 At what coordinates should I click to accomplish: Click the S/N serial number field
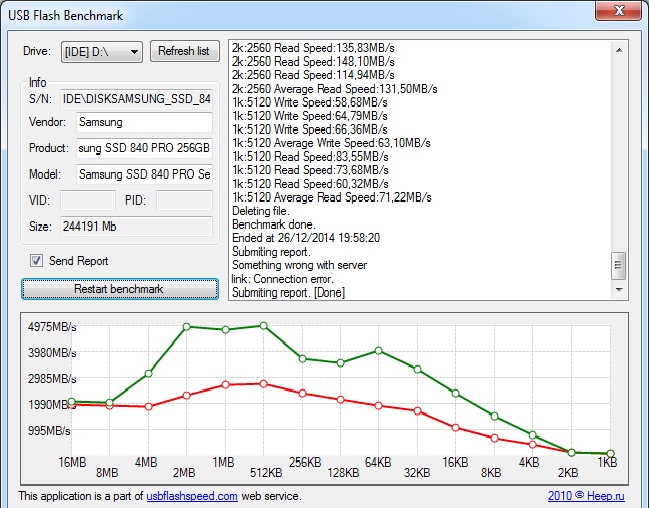click(x=135, y=97)
